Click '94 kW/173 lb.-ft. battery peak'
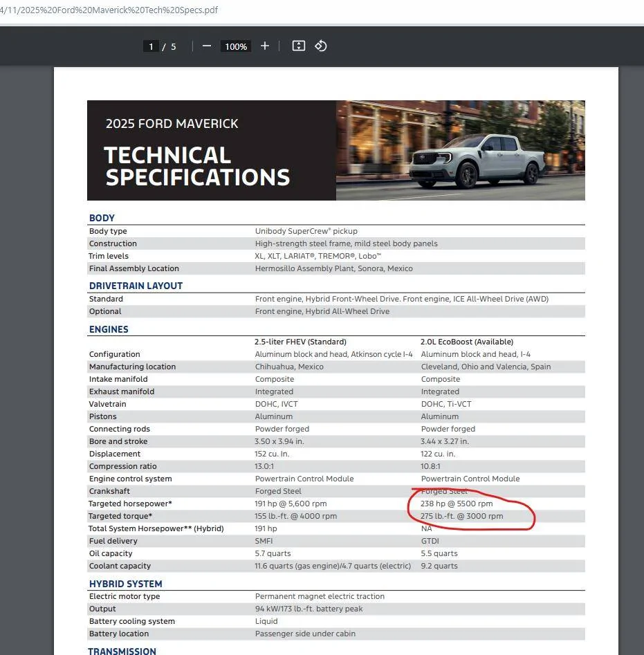The height and width of the screenshot is (655, 644). pos(309,609)
